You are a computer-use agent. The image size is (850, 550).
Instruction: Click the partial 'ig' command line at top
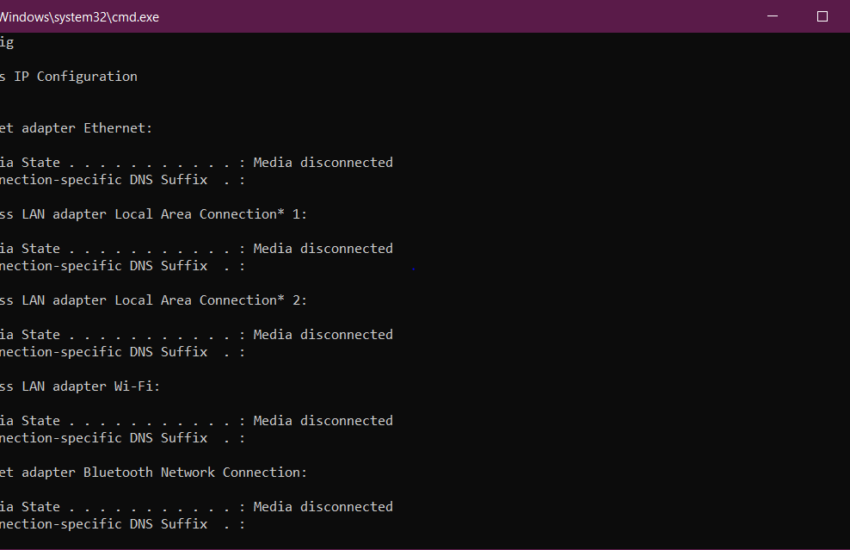point(7,43)
